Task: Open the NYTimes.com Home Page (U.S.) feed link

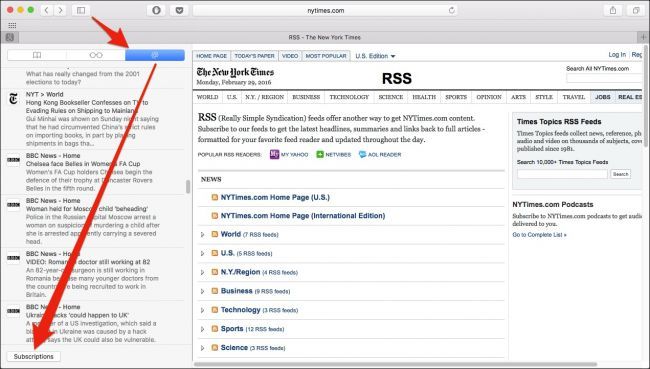Action: [x=275, y=197]
